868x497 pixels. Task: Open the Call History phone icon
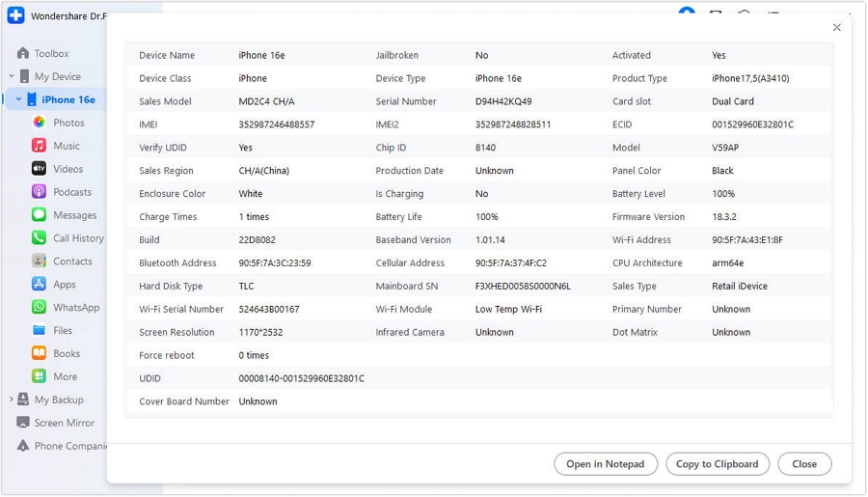[x=39, y=238]
